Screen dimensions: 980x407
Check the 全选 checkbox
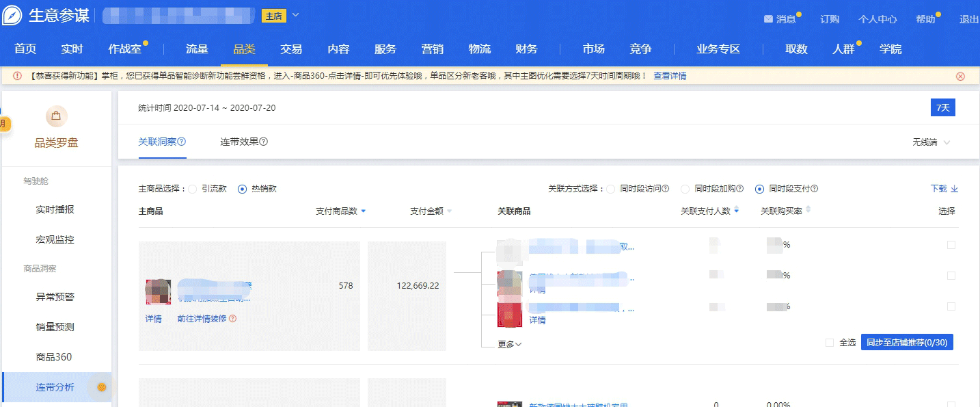830,343
